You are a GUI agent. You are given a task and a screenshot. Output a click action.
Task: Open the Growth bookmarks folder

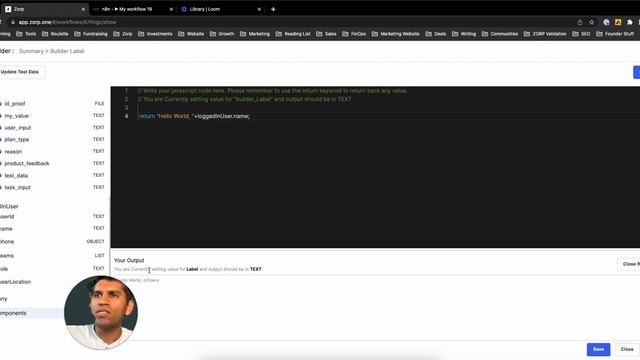pos(222,34)
